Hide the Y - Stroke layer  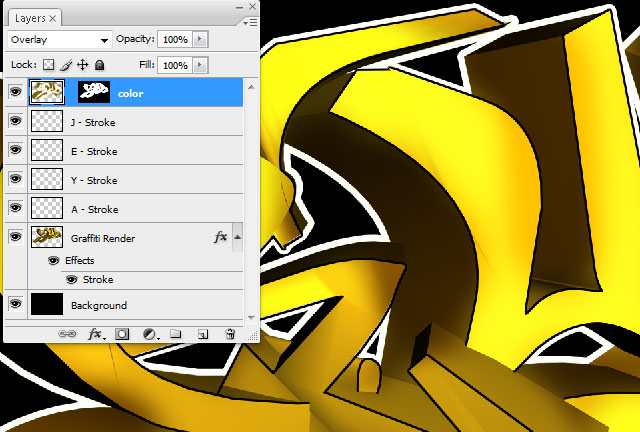point(16,178)
